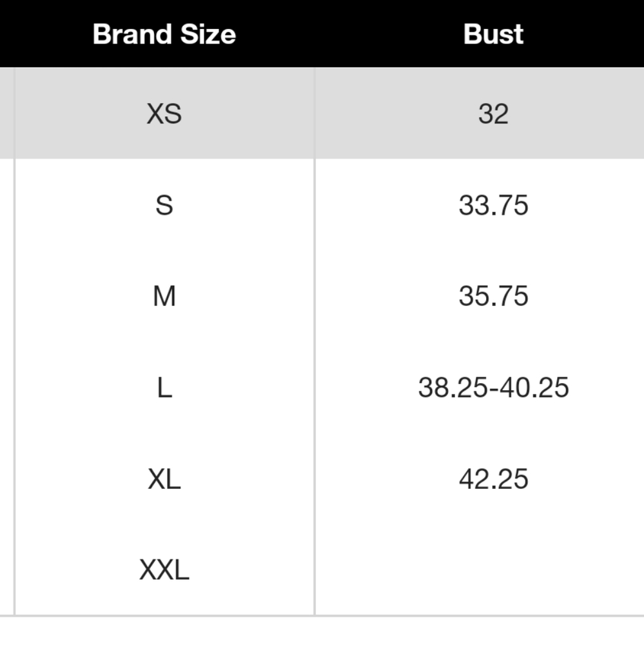Click the bust value 33.75

(x=493, y=205)
